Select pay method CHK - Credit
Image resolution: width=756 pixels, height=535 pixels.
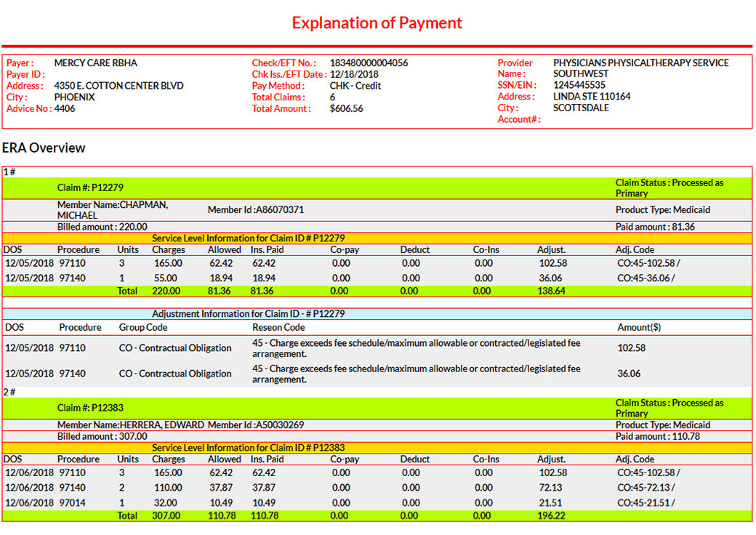pos(355,86)
